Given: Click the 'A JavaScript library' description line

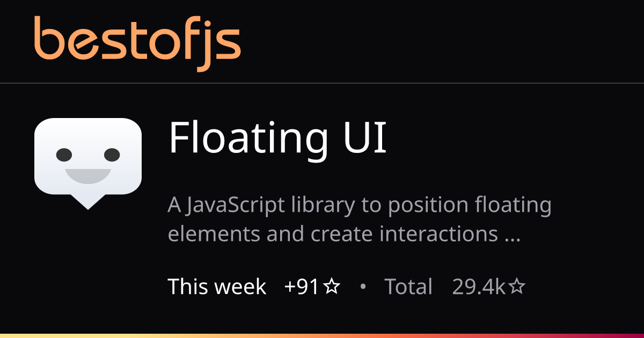Looking at the screenshot, I should pyautogui.click(x=360, y=205).
